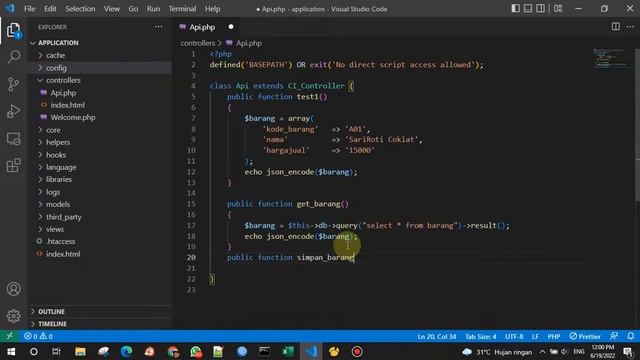
Task: Toggle the primary side bar layout icon
Action: pos(516,8)
